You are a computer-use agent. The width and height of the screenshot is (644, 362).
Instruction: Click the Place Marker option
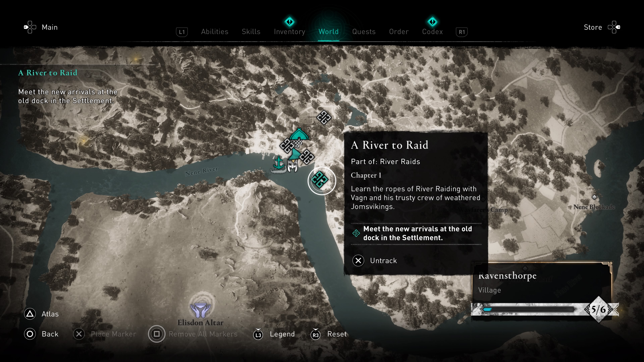(113, 333)
